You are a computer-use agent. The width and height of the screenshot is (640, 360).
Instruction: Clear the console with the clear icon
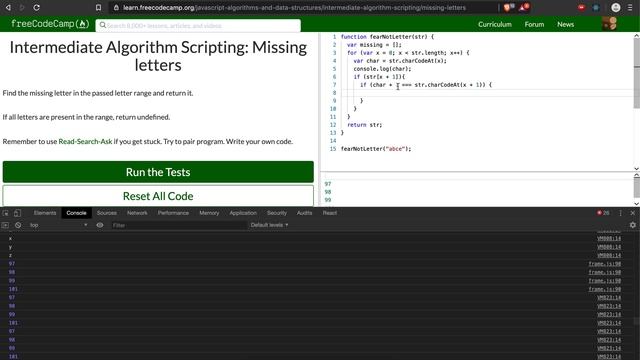[x=18, y=225]
